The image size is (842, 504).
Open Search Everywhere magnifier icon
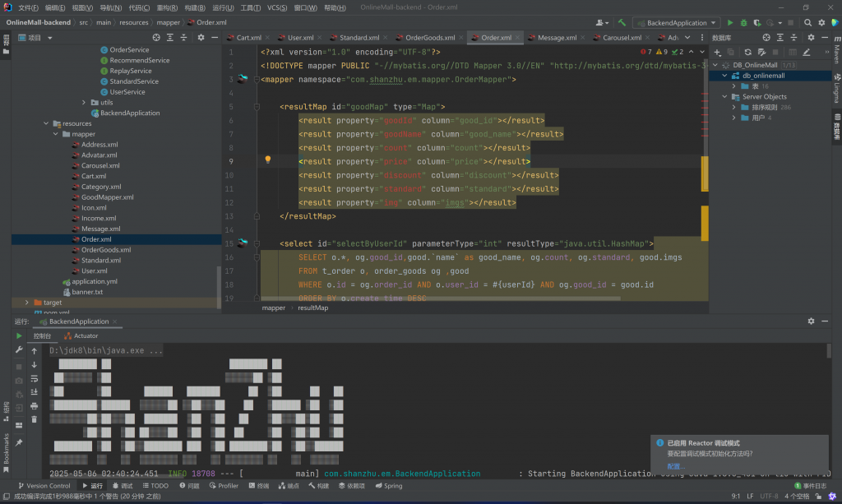click(x=807, y=23)
